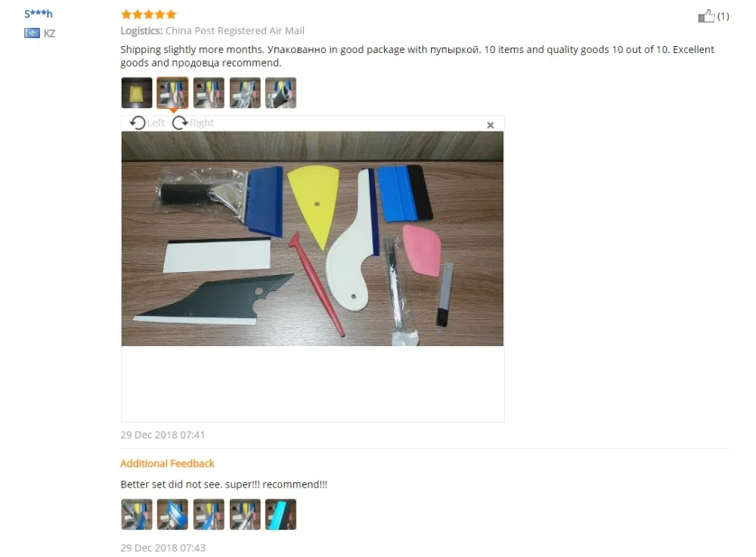Close the enlarged review photo
This screenshot has width=756, height=557.
point(491,125)
